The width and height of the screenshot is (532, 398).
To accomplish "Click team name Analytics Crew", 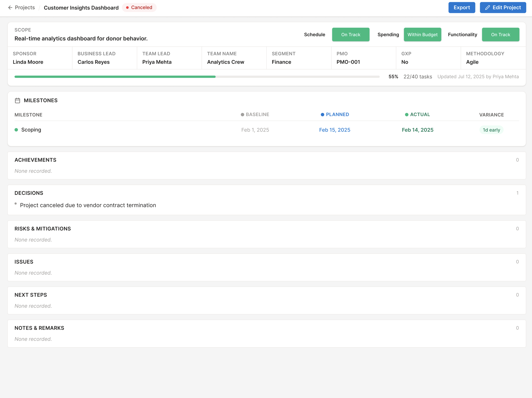I will coord(225,62).
